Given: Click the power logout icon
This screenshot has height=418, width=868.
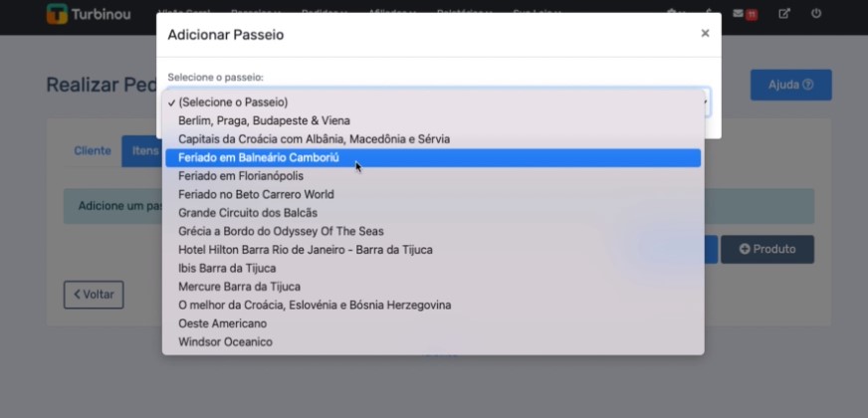Looking at the screenshot, I should pyautogui.click(x=816, y=13).
